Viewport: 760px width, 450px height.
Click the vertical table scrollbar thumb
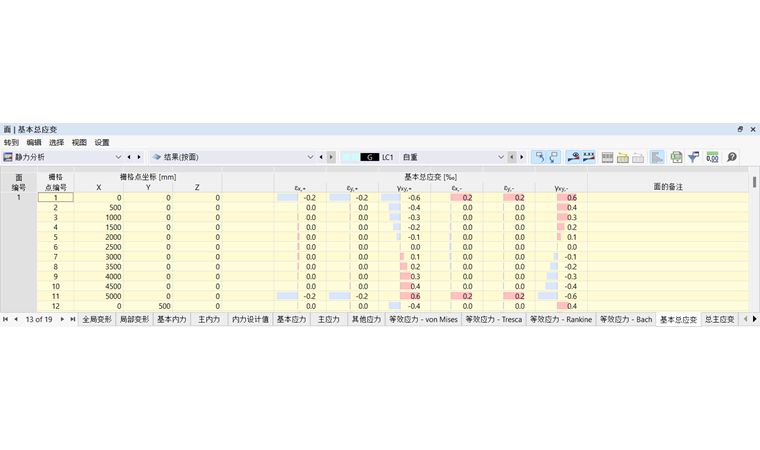tap(754, 182)
